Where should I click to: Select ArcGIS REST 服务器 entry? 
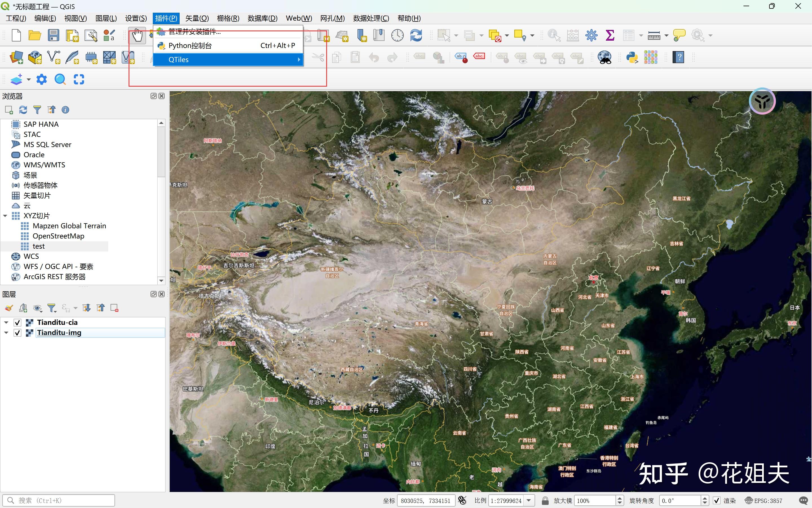click(54, 277)
